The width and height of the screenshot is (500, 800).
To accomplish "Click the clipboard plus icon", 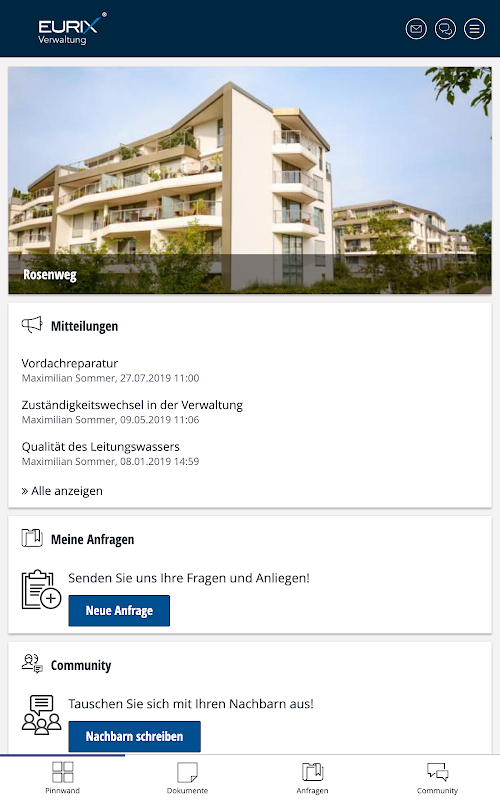I will [x=41, y=590].
